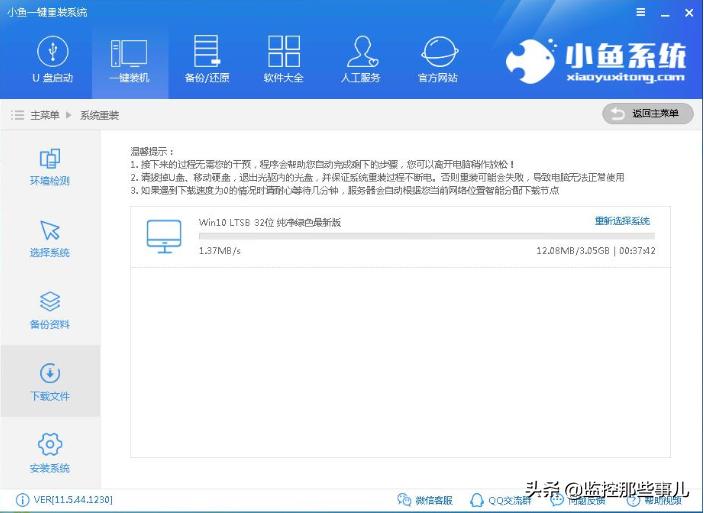The height and width of the screenshot is (513, 704).
Task: Click the list icon beside 主菜单
Action: click(x=18, y=115)
